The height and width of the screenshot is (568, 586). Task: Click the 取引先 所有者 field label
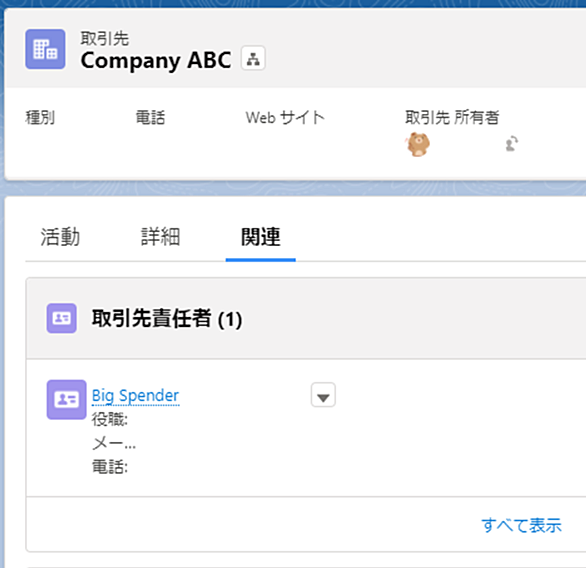452,118
